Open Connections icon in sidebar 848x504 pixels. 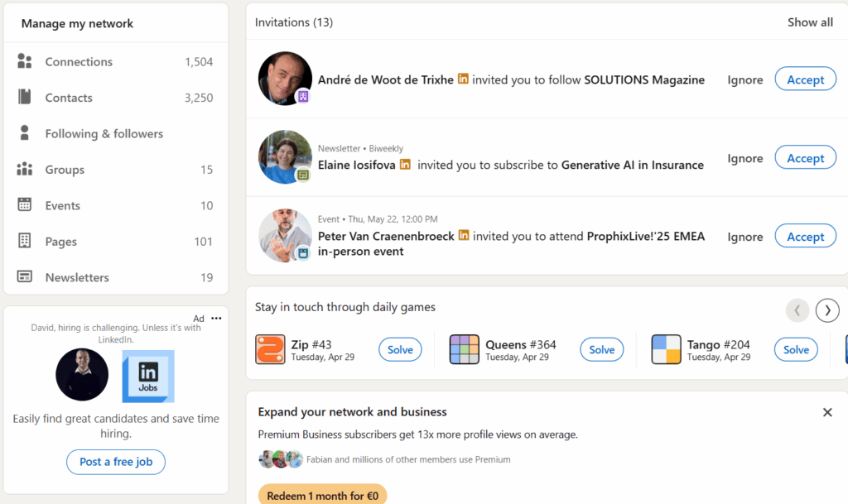point(24,61)
